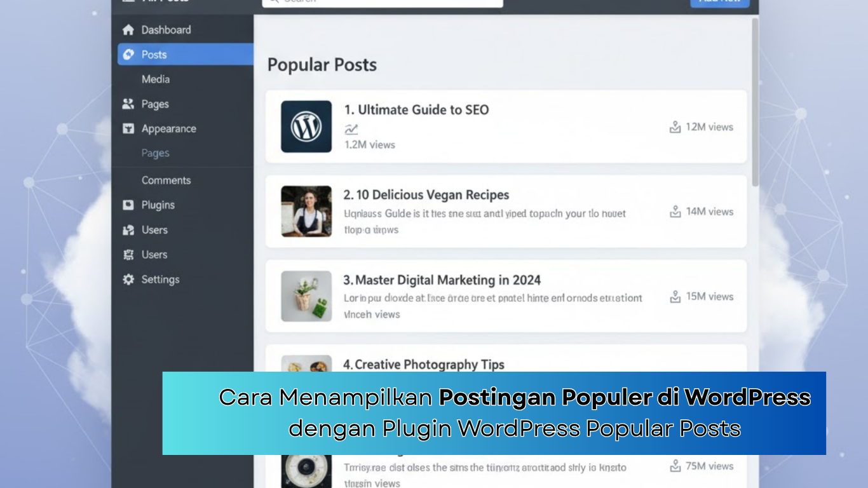The width and height of the screenshot is (868, 488).
Task: Open the Media menu item
Action: (156, 79)
